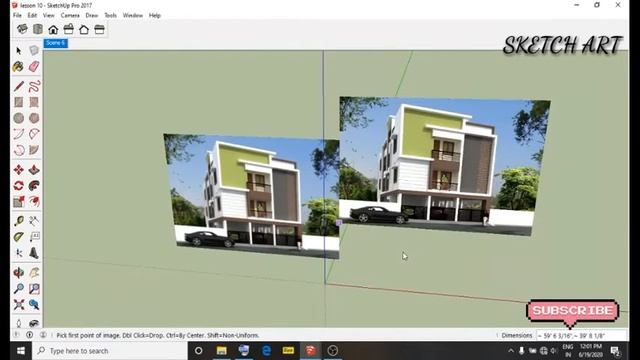Viewport: 640px width, 360px height.
Task: Choose the Paint Bucket tool
Action: [x=18, y=67]
